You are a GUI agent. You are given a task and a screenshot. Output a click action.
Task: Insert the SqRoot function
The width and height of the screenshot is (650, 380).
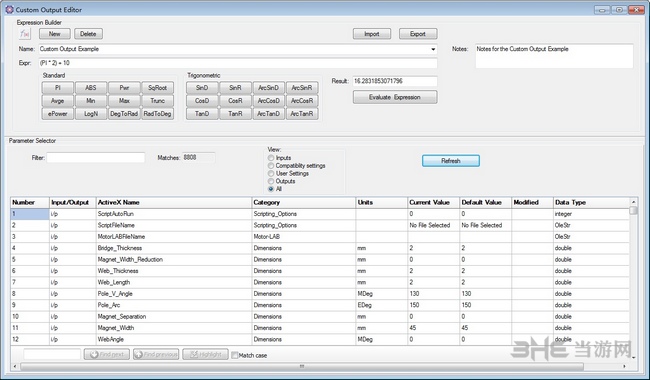(x=158, y=88)
